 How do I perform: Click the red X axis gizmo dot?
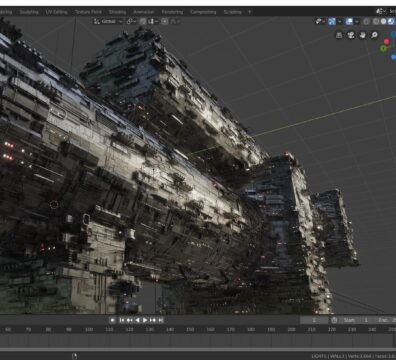386,41
